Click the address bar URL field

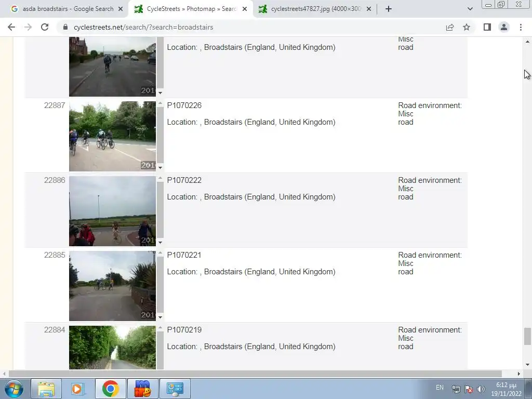pos(251,27)
